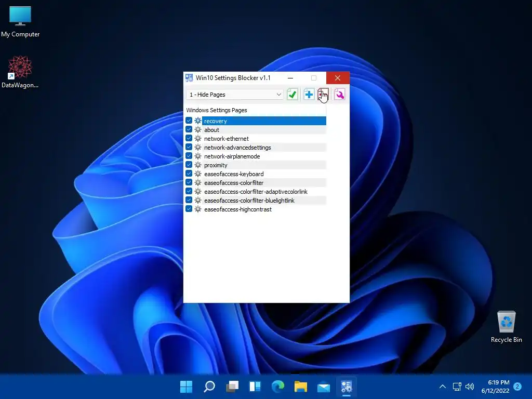Open the magenta wrench options icon
This screenshot has height=399, width=532.
[x=339, y=95]
